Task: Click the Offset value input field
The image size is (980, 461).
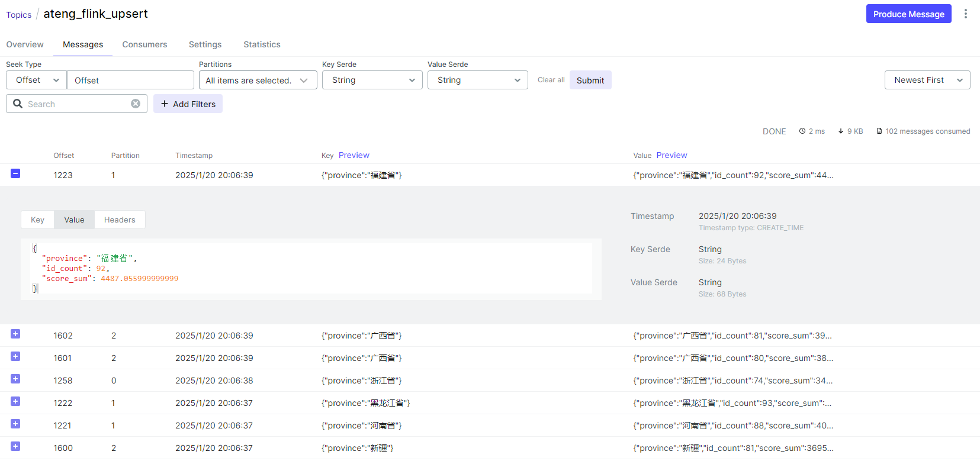Action: click(130, 80)
